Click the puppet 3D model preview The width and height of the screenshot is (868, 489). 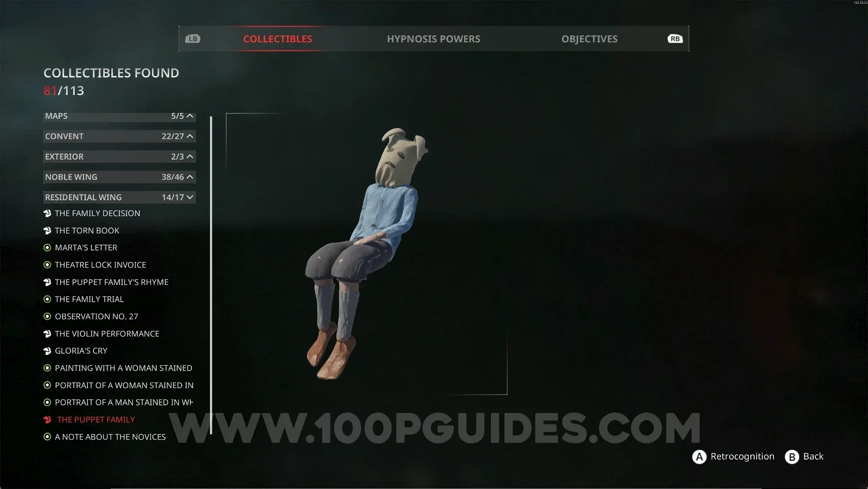point(367,254)
